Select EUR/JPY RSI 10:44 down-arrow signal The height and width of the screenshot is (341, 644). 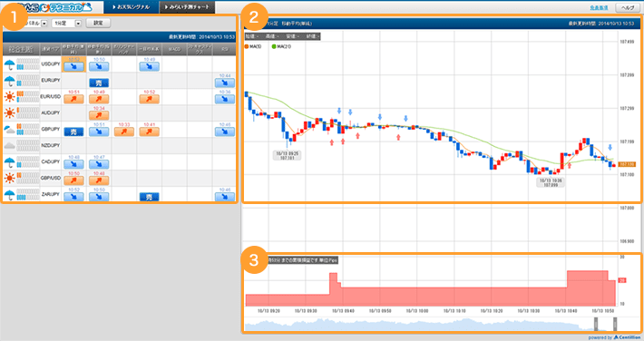click(225, 83)
